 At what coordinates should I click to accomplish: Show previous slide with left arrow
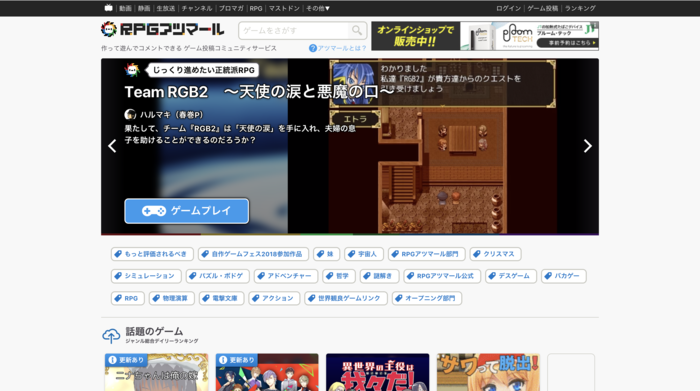tap(112, 146)
